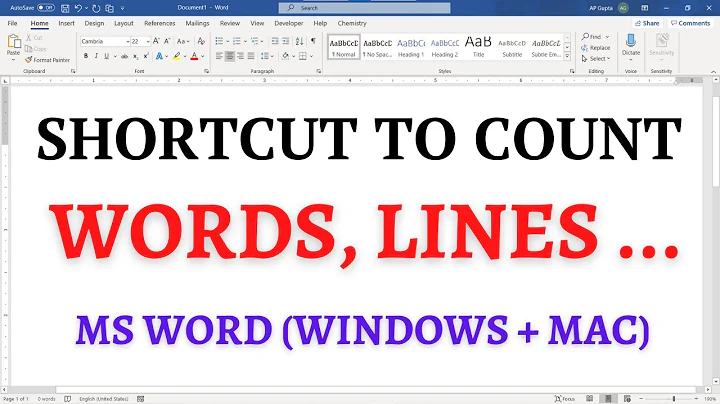Click Decrease Font Size icon

point(167,41)
